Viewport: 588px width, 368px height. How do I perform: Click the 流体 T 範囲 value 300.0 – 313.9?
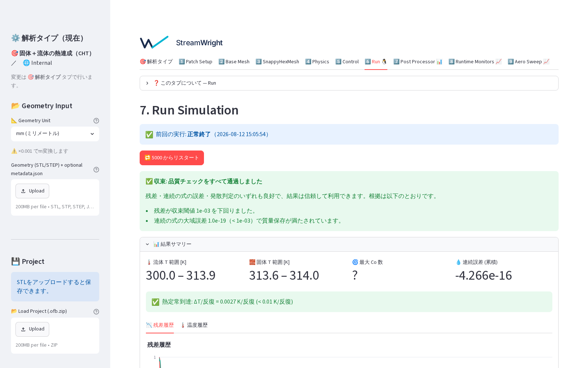click(181, 275)
